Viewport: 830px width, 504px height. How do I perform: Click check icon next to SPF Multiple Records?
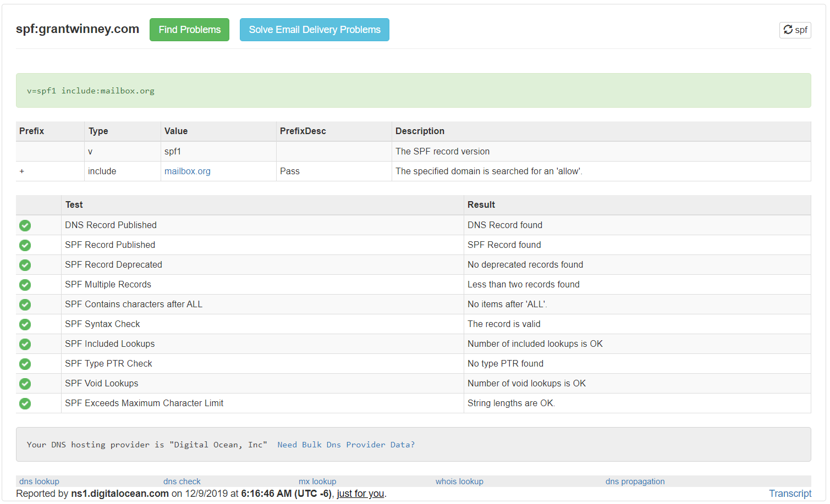pos(25,285)
